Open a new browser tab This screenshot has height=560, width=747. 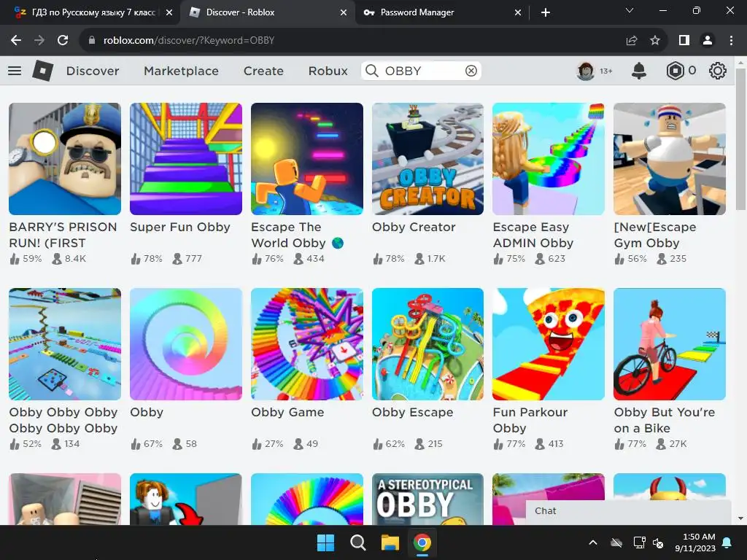(x=546, y=12)
